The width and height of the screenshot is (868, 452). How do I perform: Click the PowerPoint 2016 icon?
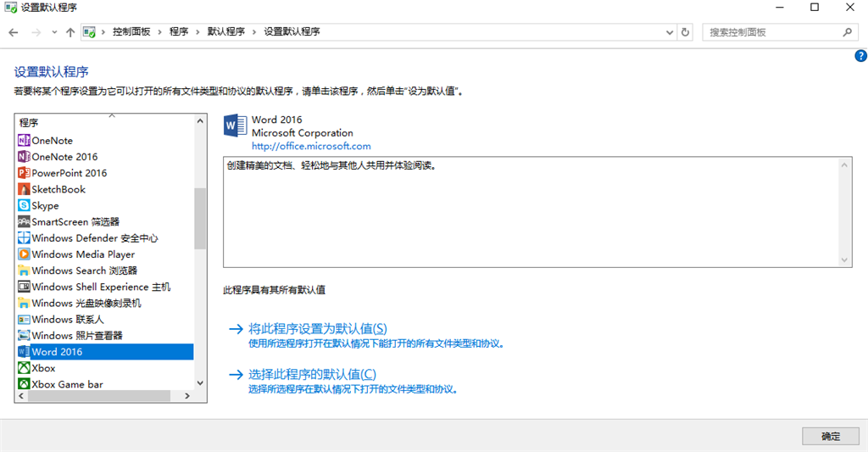24,173
